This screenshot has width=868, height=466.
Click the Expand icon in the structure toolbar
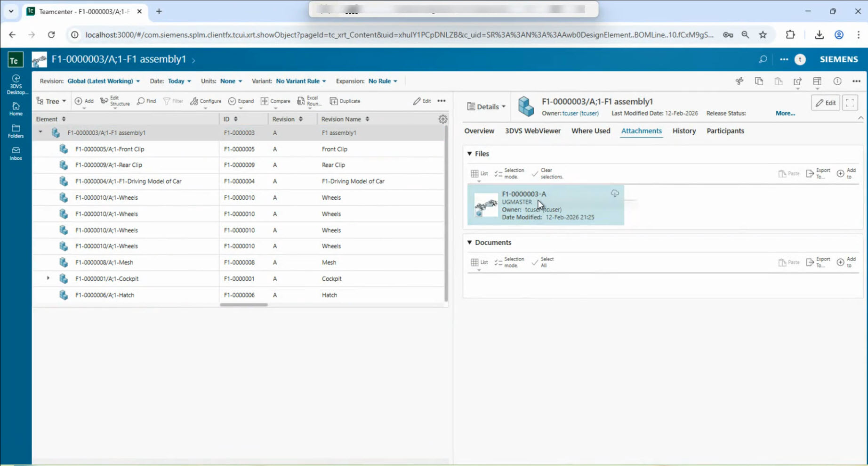241,101
